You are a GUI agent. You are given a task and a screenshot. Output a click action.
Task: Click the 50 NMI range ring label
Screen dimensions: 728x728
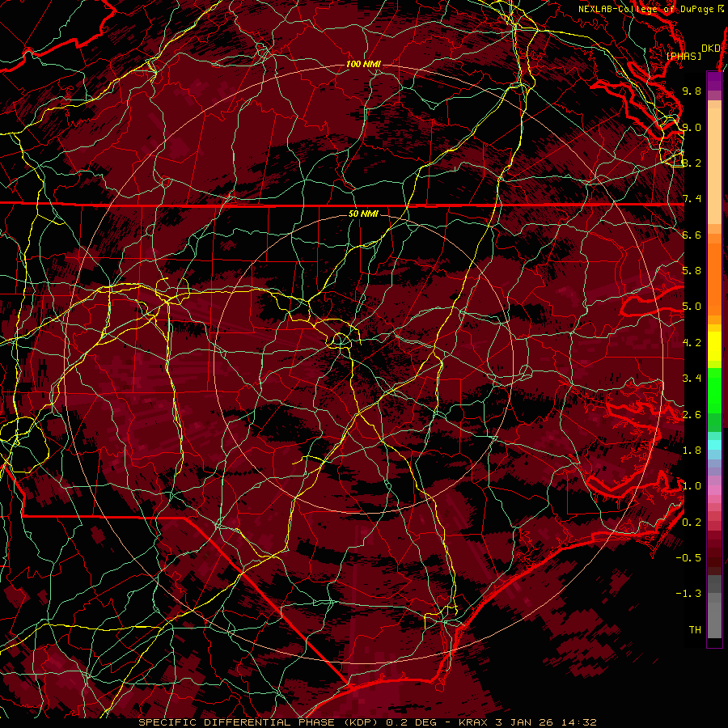[363, 214]
